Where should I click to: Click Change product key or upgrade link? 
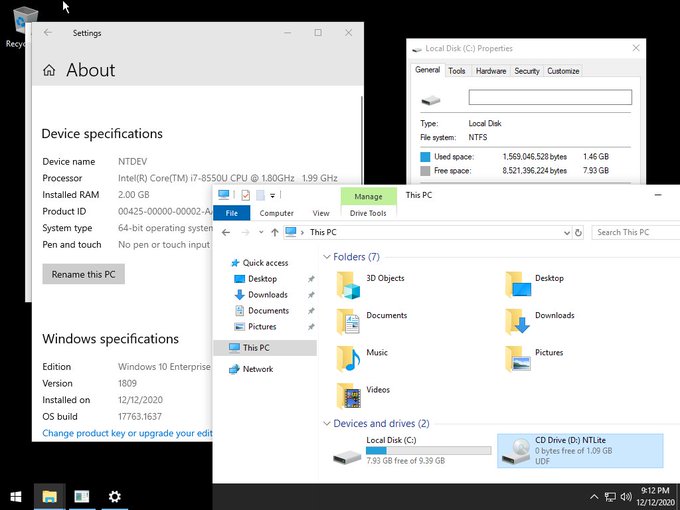click(128, 433)
